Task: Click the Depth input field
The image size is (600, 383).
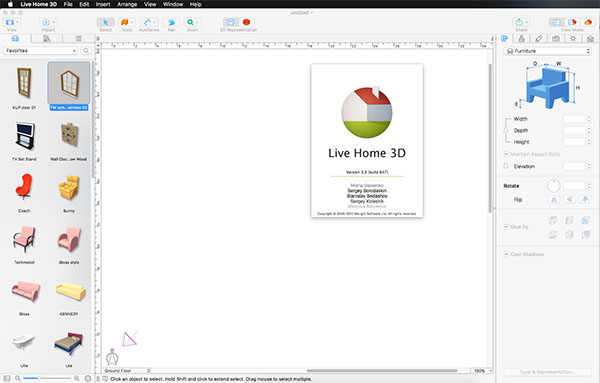Action: (574, 130)
